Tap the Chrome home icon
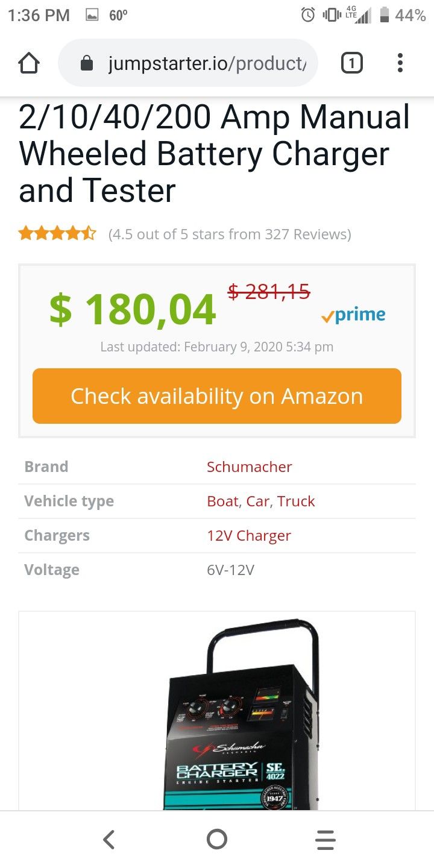The height and width of the screenshot is (868, 434). [29, 63]
